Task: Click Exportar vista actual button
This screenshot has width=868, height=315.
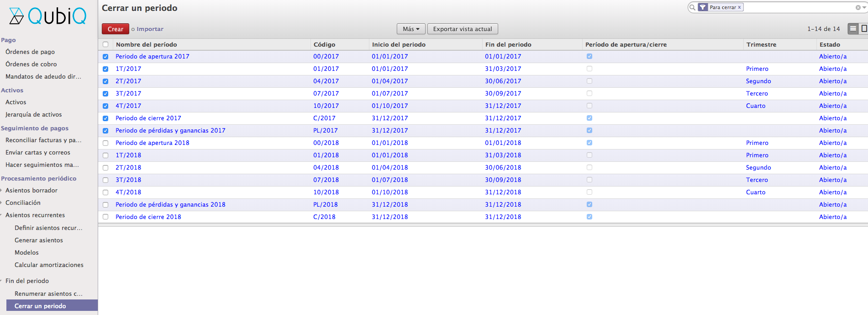Action: point(462,29)
